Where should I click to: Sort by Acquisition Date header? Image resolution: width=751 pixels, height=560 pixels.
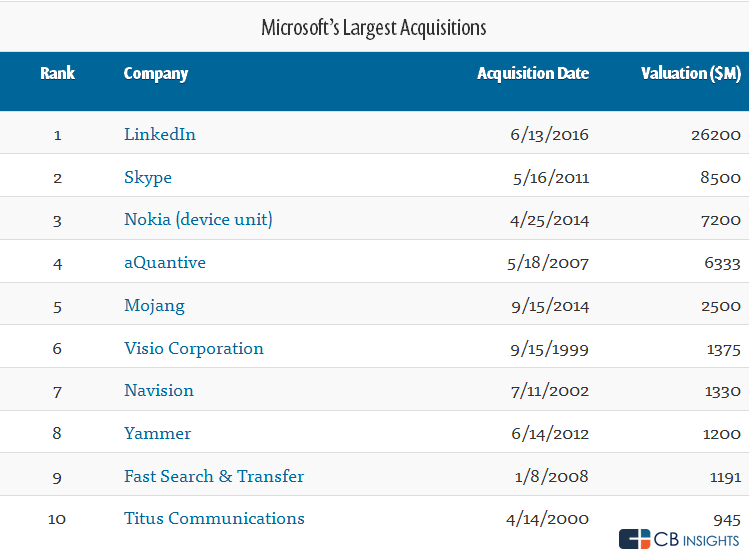pos(533,73)
